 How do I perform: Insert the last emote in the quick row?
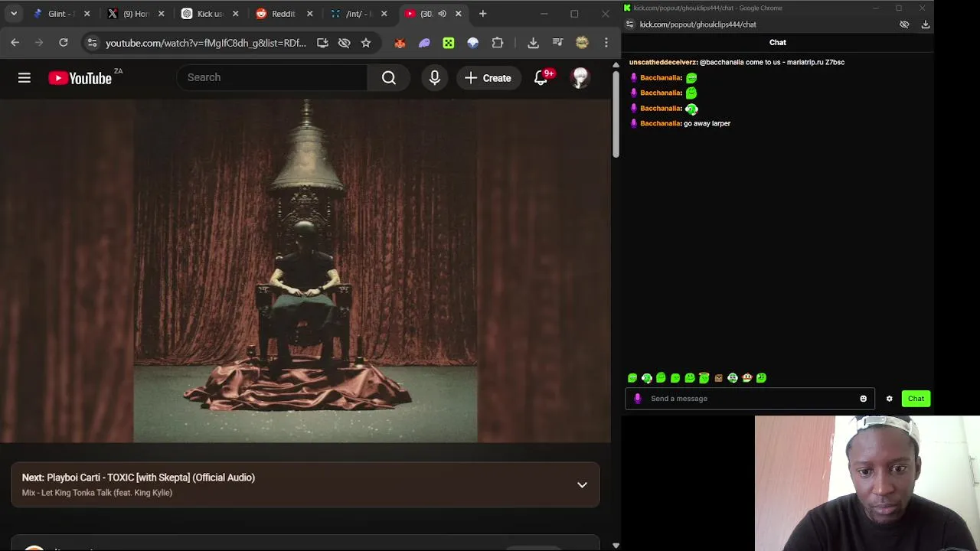761,378
